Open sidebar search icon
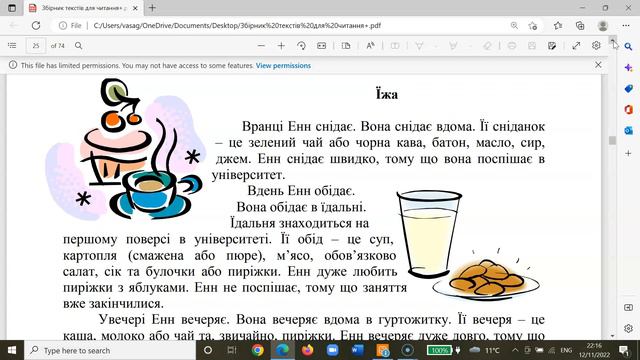Screen dimensions: 640x360 [629, 47]
